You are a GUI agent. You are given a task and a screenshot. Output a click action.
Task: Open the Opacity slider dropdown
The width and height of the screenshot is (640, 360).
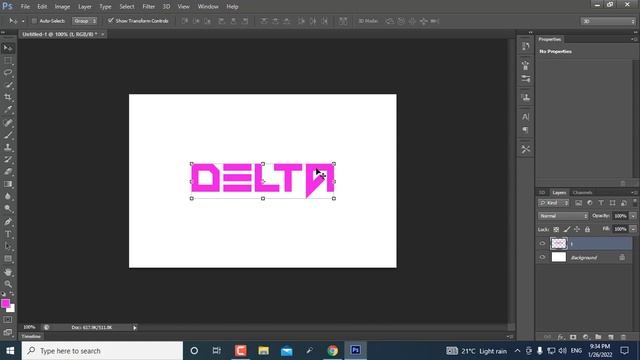[x=633, y=216]
